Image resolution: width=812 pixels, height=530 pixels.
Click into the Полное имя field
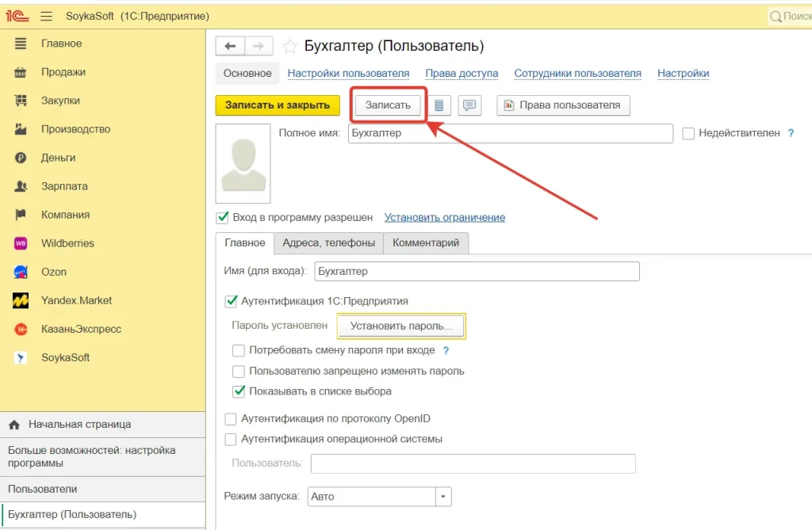pos(510,133)
